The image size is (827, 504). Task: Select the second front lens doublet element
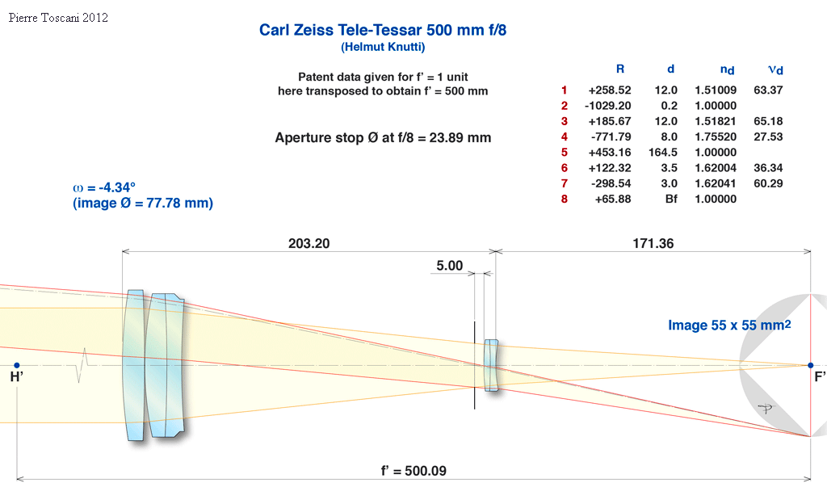pos(166,365)
